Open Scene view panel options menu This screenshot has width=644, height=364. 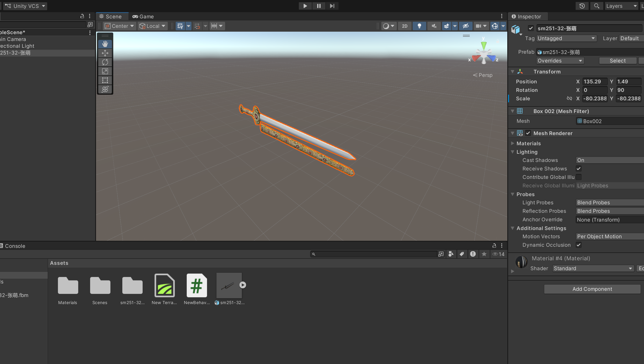(x=502, y=16)
